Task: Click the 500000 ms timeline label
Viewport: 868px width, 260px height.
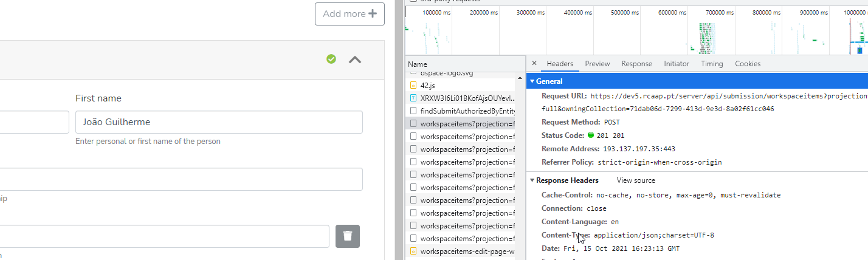Action: tap(625, 12)
